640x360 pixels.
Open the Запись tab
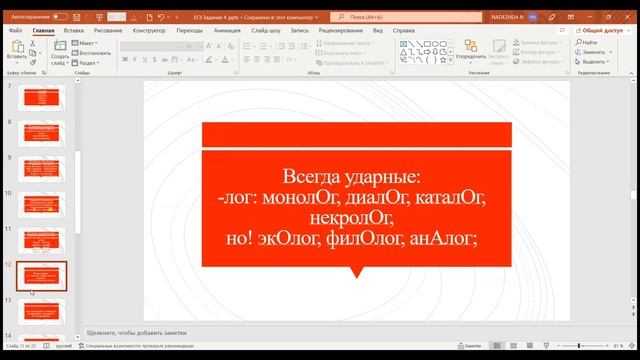pos(300,31)
